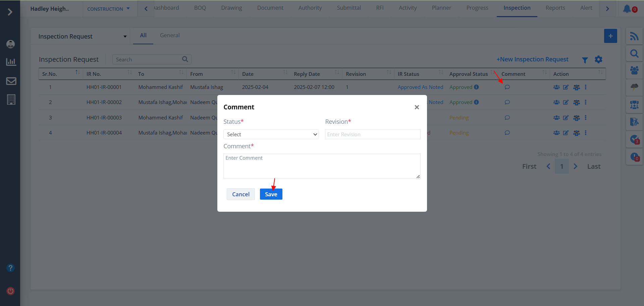Open the notifications bell icon
Image resolution: width=644 pixels, height=306 pixels.
[x=627, y=9]
